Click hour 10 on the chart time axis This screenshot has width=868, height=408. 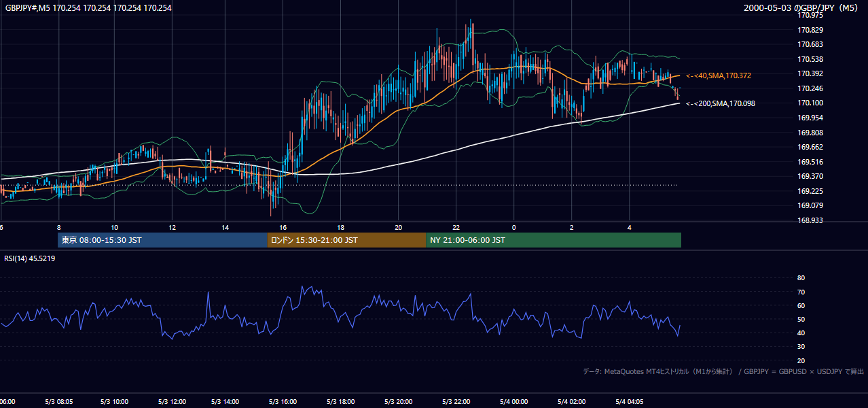[x=114, y=227]
